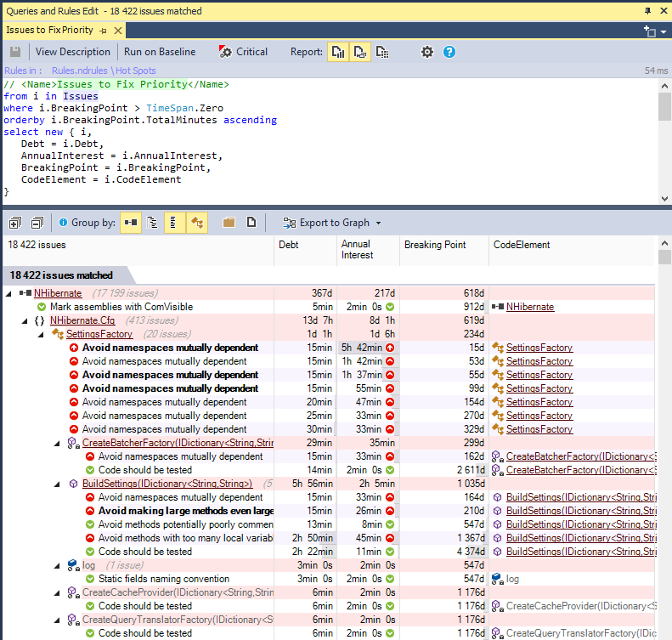Open Rules.ndrules breadcrumb link
This screenshot has height=640, width=672.
80,71
